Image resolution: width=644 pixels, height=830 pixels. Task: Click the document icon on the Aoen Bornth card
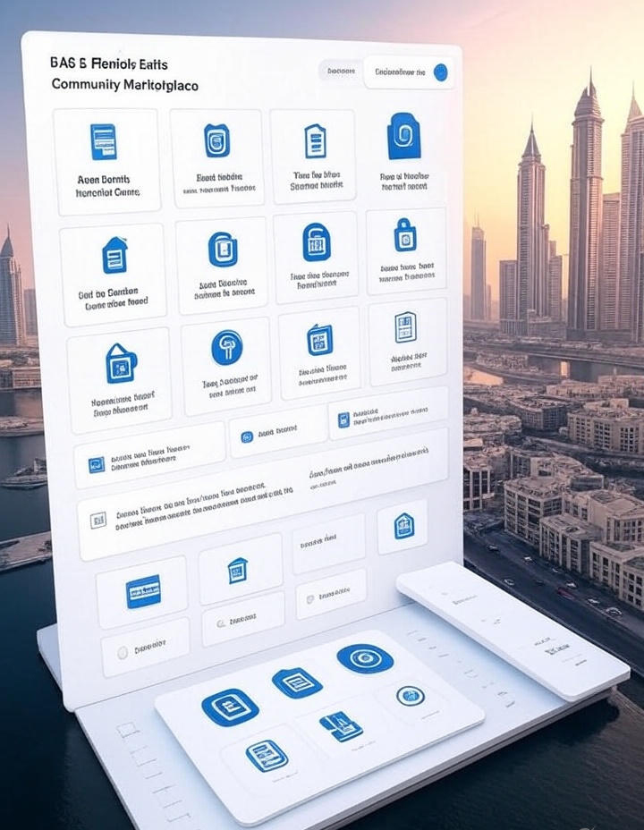coord(104,142)
